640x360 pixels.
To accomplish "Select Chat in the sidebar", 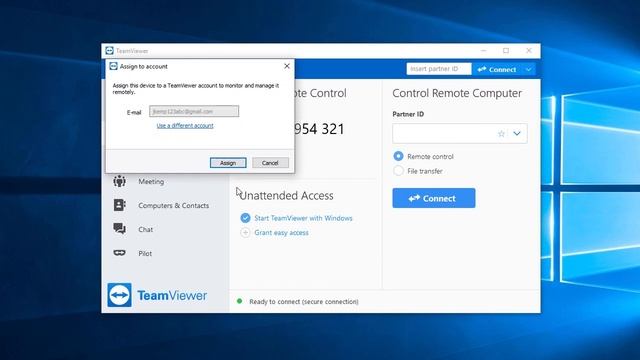I will point(145,229).
